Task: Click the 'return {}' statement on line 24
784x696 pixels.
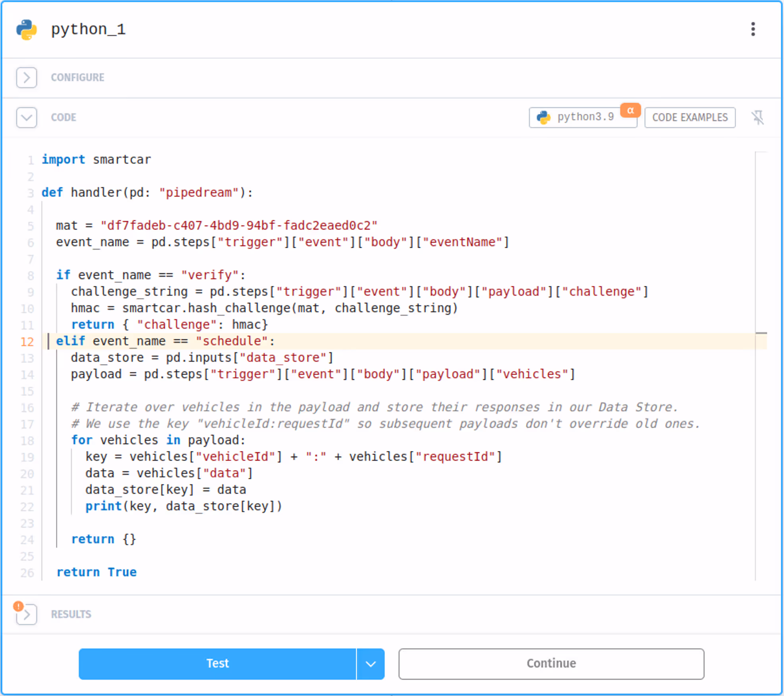Action: point(103,539)
